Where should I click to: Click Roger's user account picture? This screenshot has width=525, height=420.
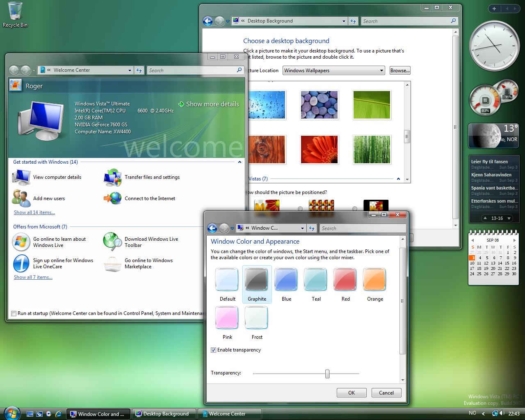(16, 85)
